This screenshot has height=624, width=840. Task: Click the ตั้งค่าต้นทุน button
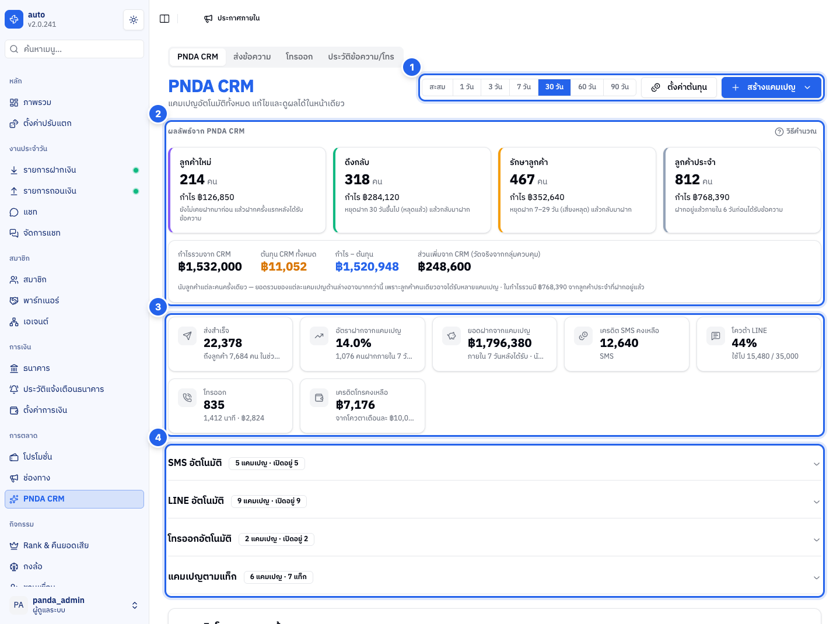[x=679, y=87]
